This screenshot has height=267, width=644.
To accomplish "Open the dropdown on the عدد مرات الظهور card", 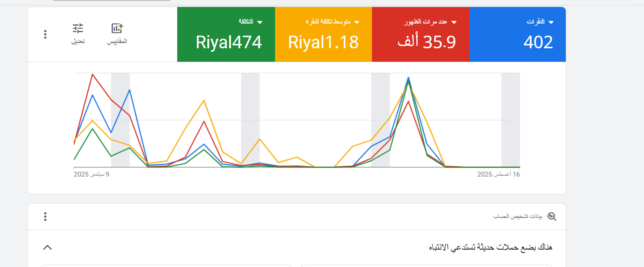I will pos(453,21).
